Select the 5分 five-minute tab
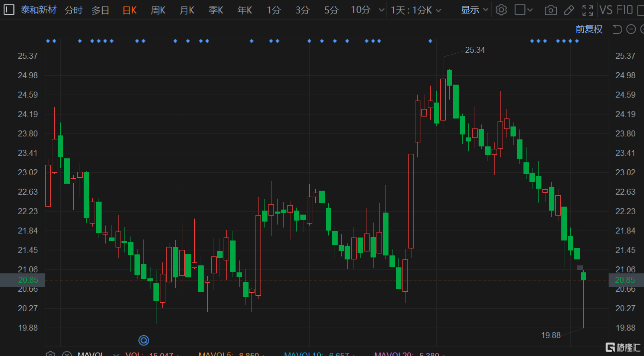The height and width of the screenshot is (356, 644). 331,10
